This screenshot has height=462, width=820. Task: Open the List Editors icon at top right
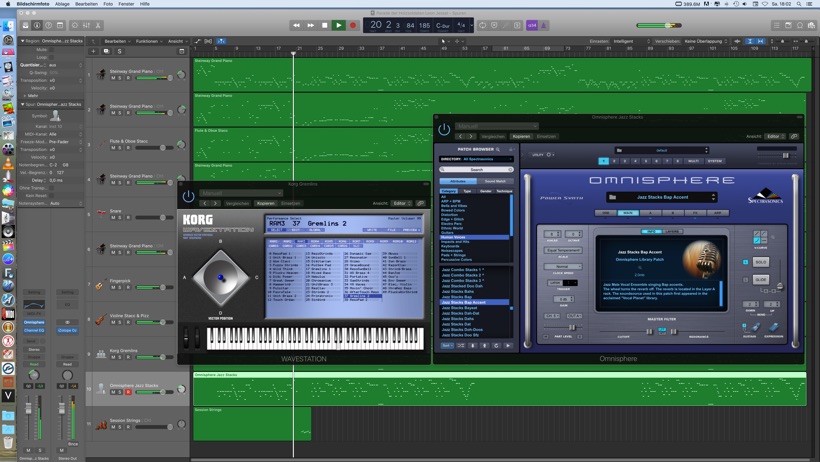tap(777, 25)
